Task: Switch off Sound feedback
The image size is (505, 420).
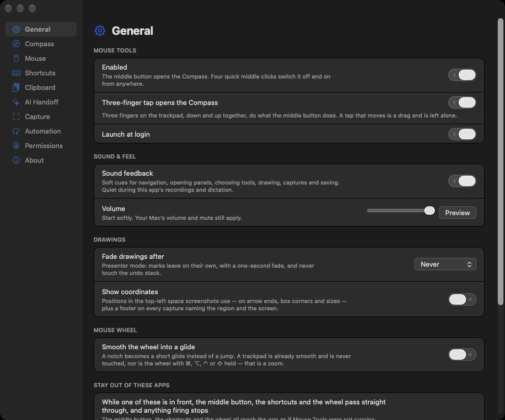Action: (462, 181)
